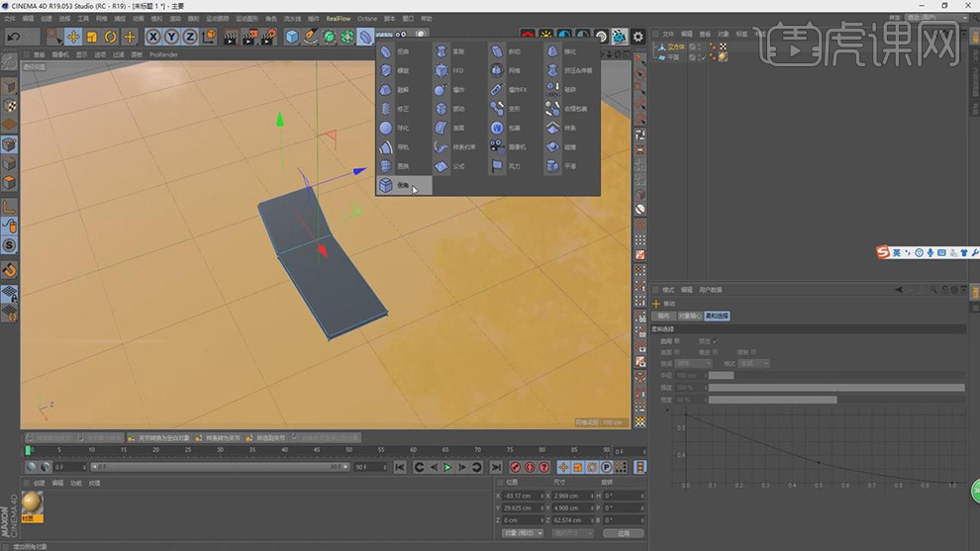Click the Record active objects button
Image resolution: width=980 pixels, height=551 pixels.
pyautogui.click(x=515, y=467)
